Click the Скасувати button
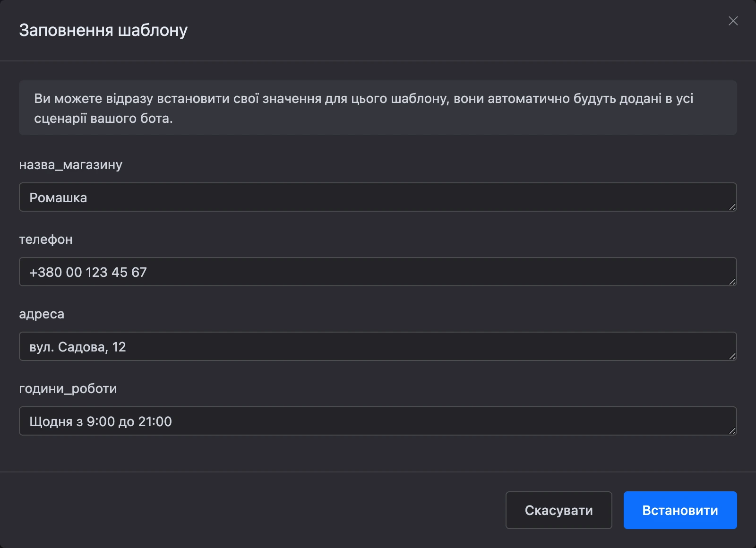Viewport: 756px width, 548px height. (559, 510)
